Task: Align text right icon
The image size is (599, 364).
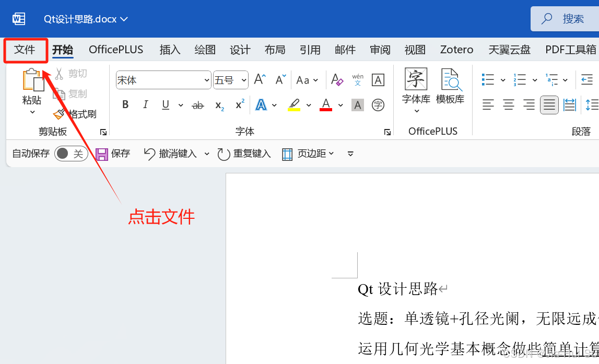Action: point(528,104)
